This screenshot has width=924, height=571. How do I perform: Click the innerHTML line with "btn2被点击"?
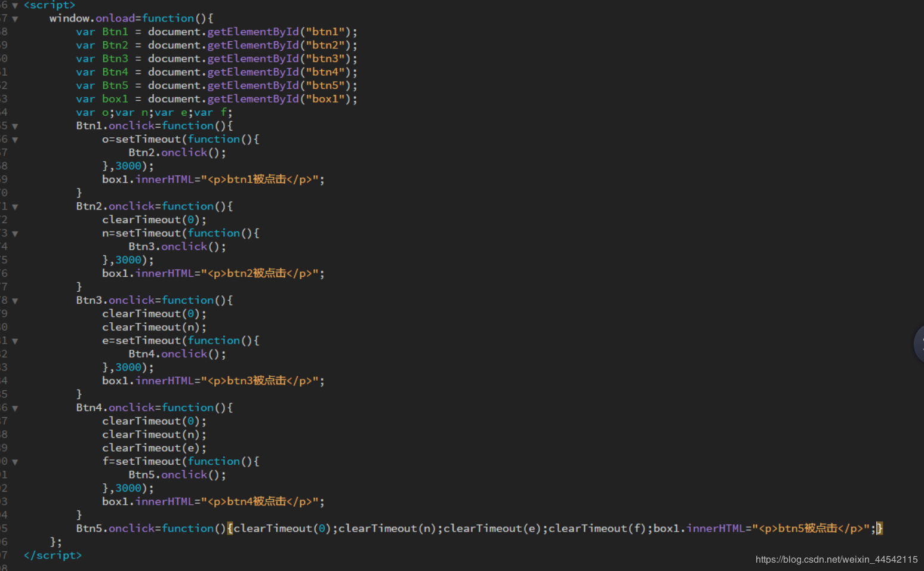[x=213, y=273]
